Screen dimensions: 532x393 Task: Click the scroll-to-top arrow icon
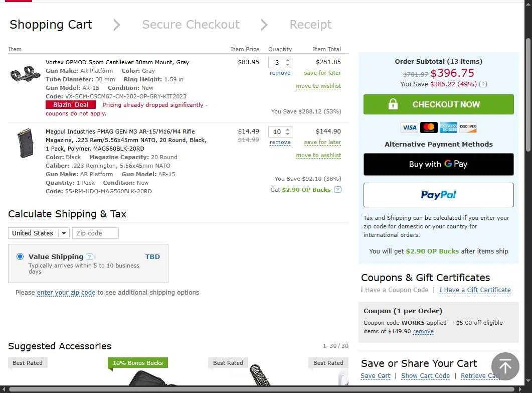[505, 366]
